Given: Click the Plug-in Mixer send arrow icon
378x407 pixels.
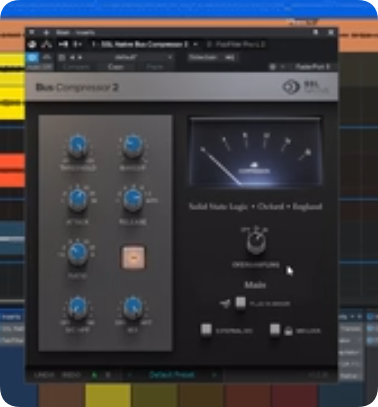Looking at the screenshot, I should click(x=225, y=303).
